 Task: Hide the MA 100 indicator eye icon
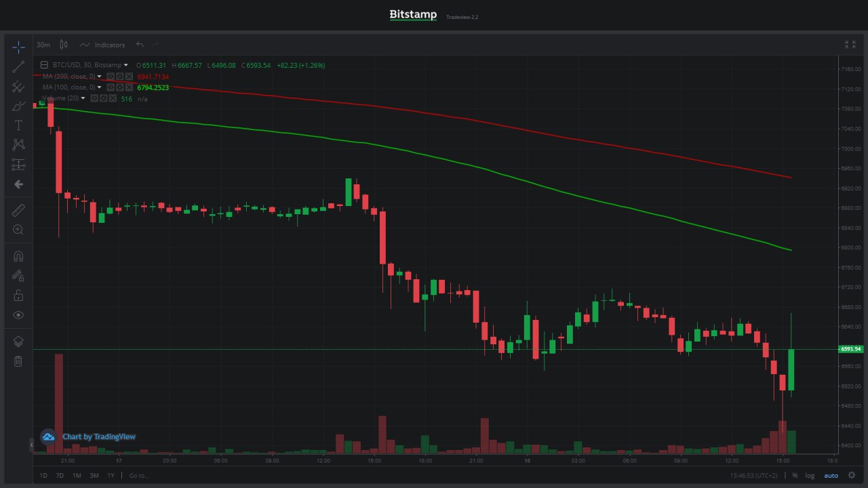(x=111, y=87)
